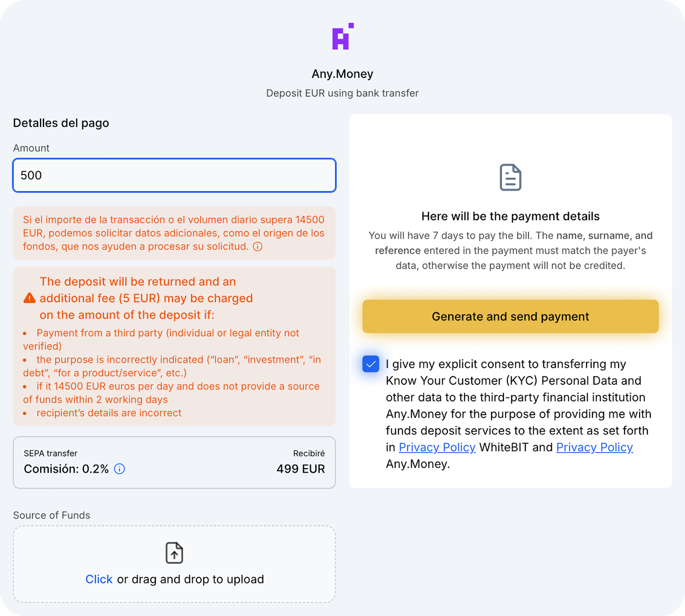Click the orange warning triangle icon
The image size is (685, 616).
point(30,298)
